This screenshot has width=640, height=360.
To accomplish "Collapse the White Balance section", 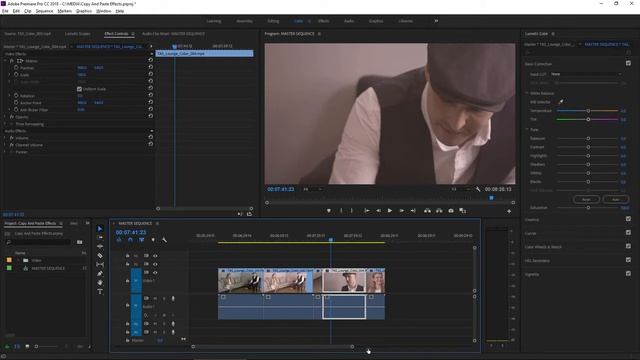I will click(527, 93).
